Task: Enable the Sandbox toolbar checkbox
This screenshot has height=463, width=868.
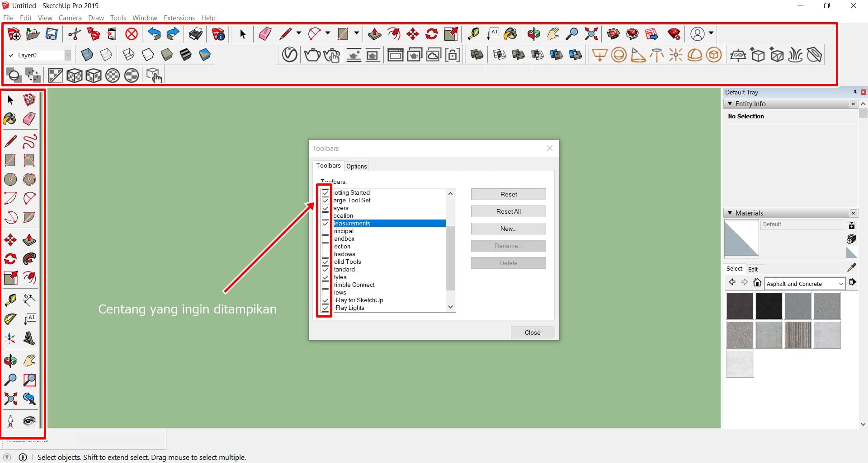Action: coord(325,239)
